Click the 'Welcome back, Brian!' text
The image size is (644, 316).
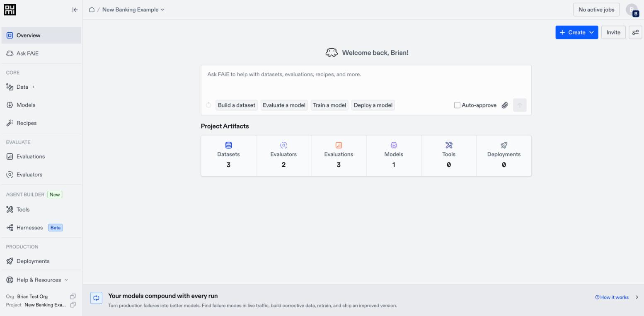375,53
